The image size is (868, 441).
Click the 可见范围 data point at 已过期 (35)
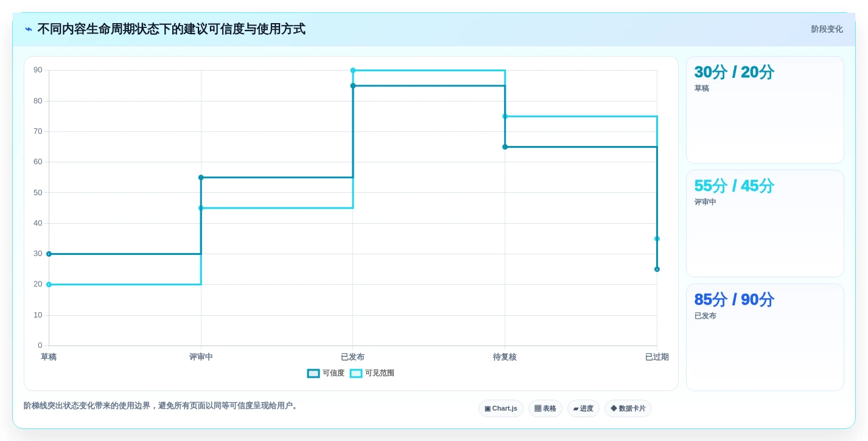(x=657, y=238)
